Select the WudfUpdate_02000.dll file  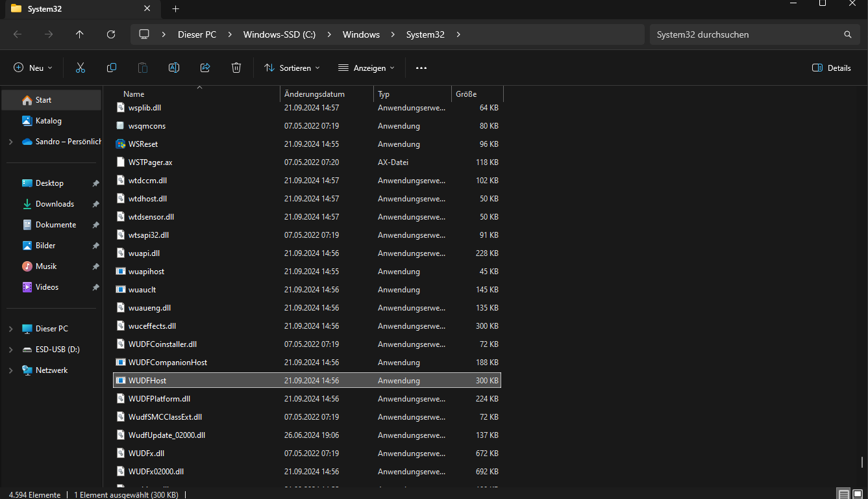[x=307, y=435]
